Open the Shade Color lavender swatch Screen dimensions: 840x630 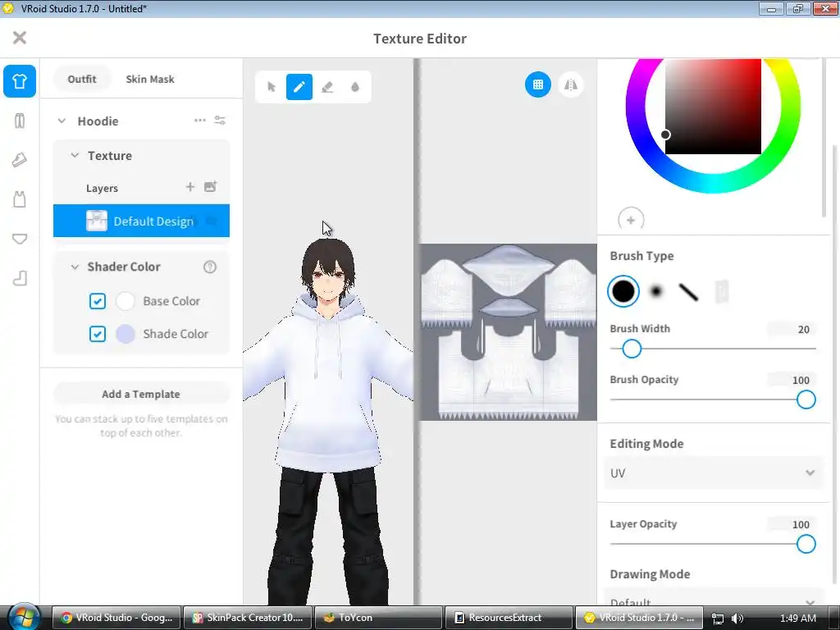tap(126, 334)
